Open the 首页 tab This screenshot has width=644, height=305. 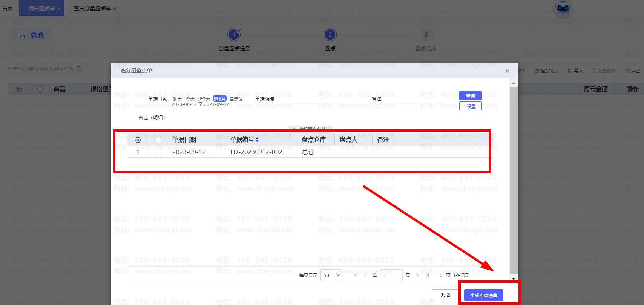pos(8,8)
